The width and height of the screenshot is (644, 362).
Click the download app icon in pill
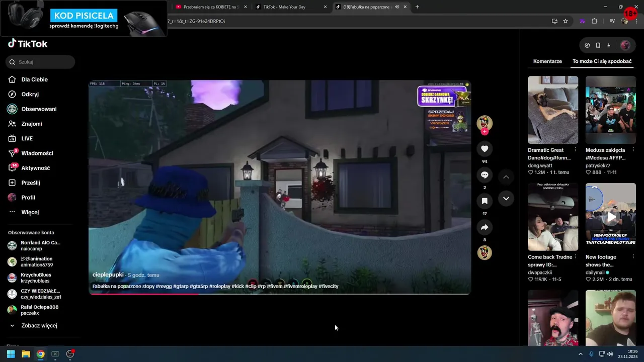point(609,45)
